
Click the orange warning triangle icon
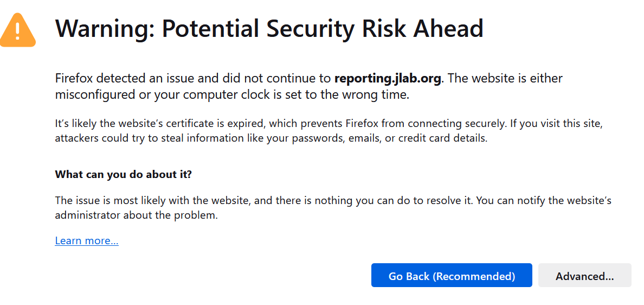(x=18, y=30)
